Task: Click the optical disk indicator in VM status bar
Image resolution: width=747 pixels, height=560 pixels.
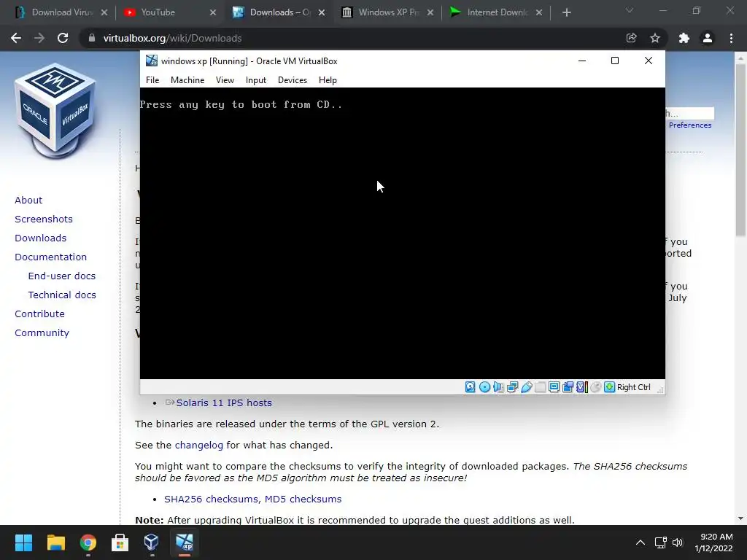Action: (x=484, y=387)
